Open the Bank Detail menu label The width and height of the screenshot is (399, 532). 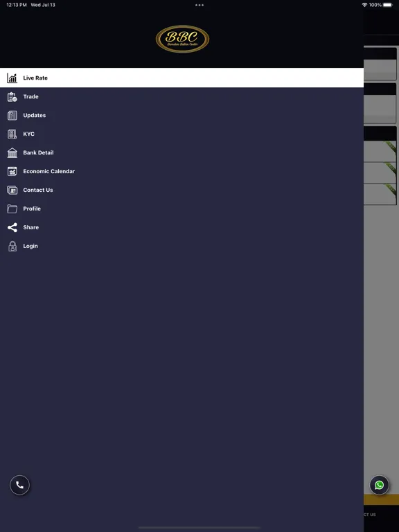pyautogui.click(x=38, y=152)
